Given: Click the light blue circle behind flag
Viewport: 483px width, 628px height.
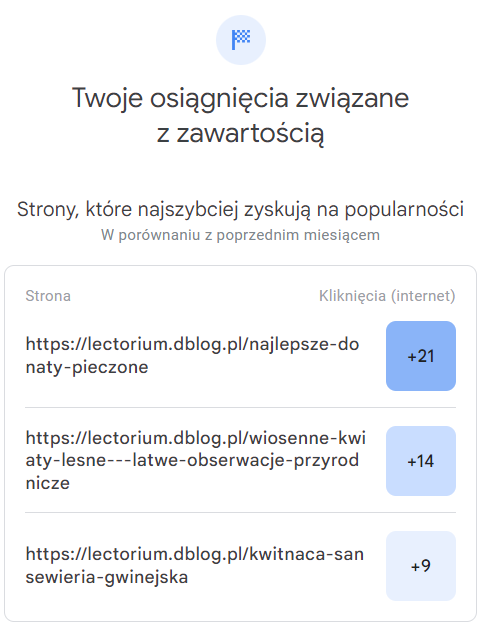Looking at the screenshot, I should point(241,40).
